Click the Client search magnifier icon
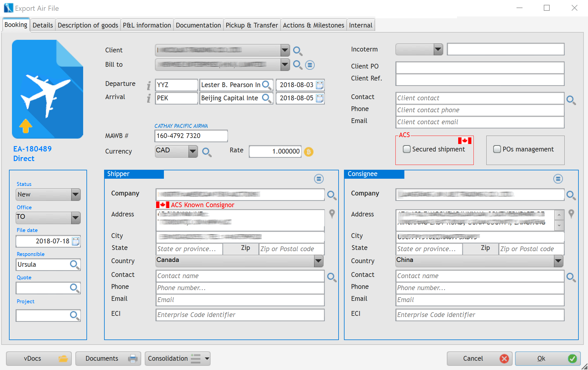The image size is (588, 370). tap(297, 51)
